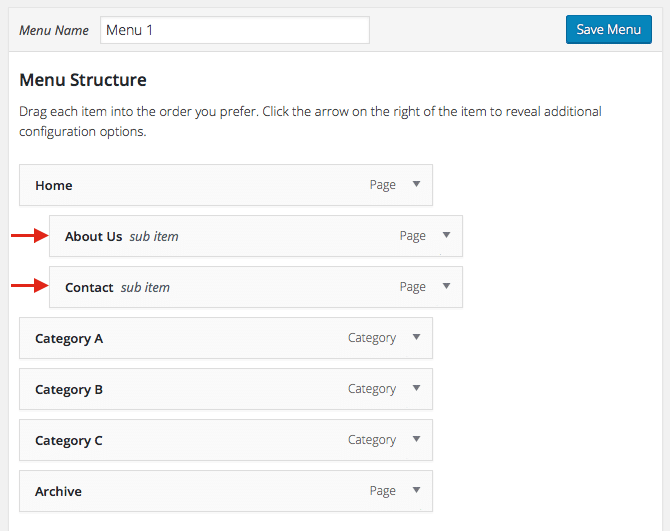Click Category type label on Category A
Viewport: 670px width, 531px height.
point(372,338)
